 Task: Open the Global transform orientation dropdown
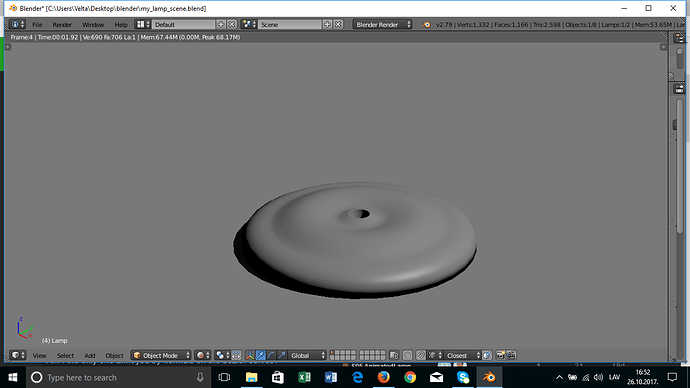click(307, 355)
